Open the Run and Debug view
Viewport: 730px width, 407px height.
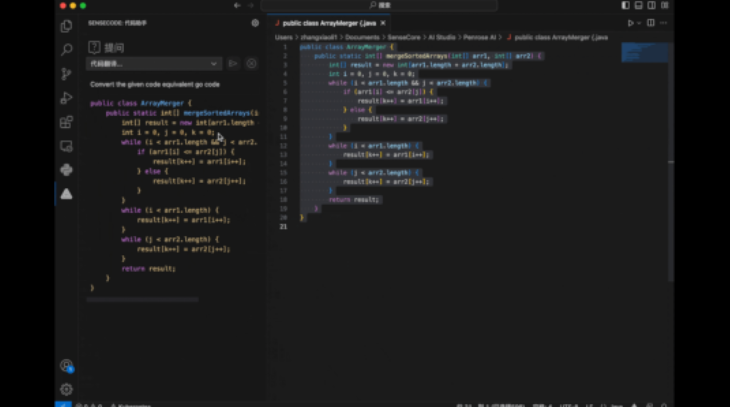point(67,98)
